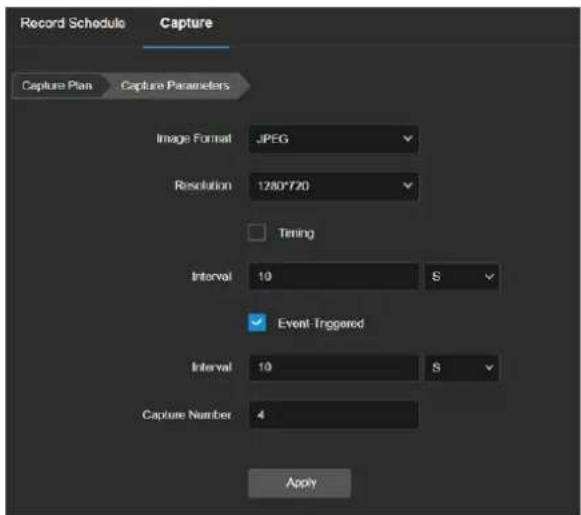Open the Event-Triggered interval unit dropdown
The width and height of the screenshot is (581, 515).
(462, 368)
